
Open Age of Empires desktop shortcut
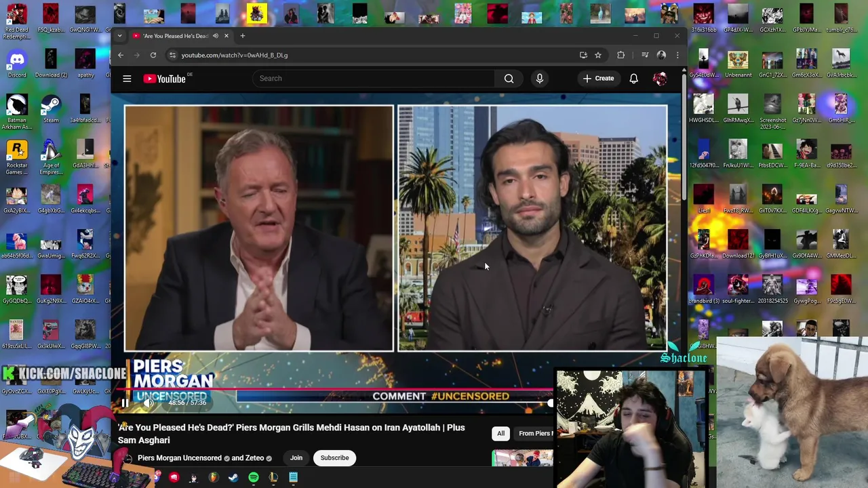51,157
